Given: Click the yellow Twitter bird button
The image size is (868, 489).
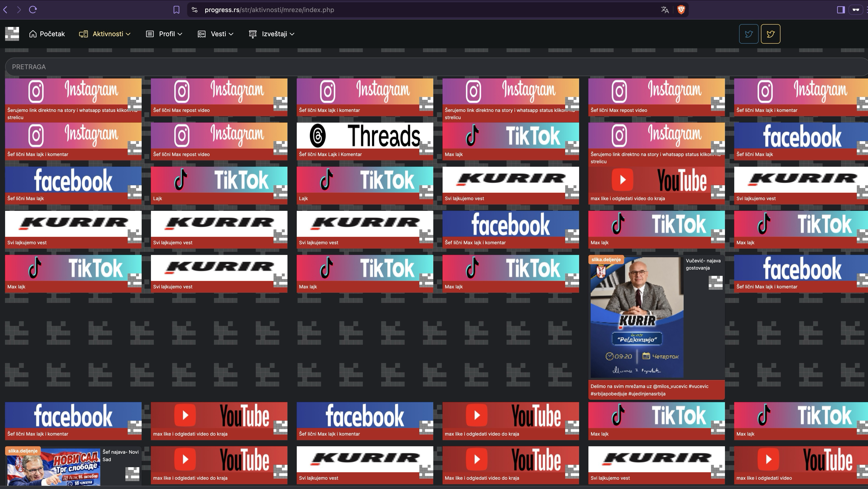Looking at the screenshot, I should (771, 34).
